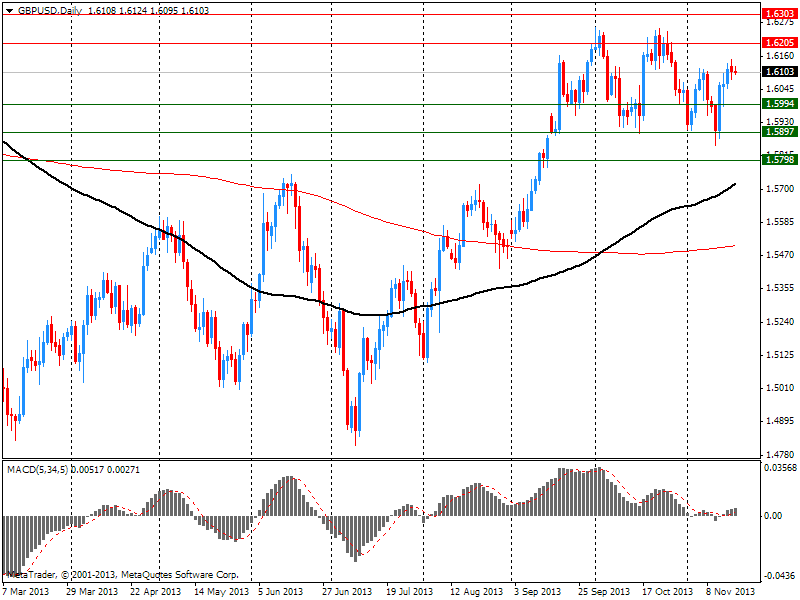Viewport: 800px width, 600px height.
Task: Click the black 1.6103 current price label
Action: click(x=778, y=72)
